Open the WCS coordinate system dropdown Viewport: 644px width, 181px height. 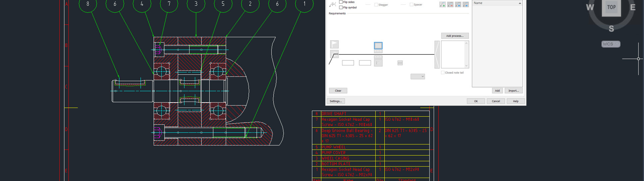point(611,44)
